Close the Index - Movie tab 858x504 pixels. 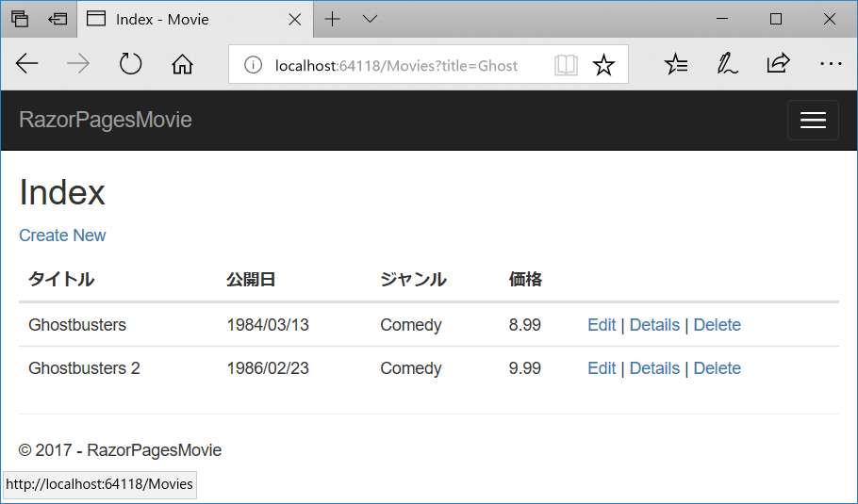point(294,20)
